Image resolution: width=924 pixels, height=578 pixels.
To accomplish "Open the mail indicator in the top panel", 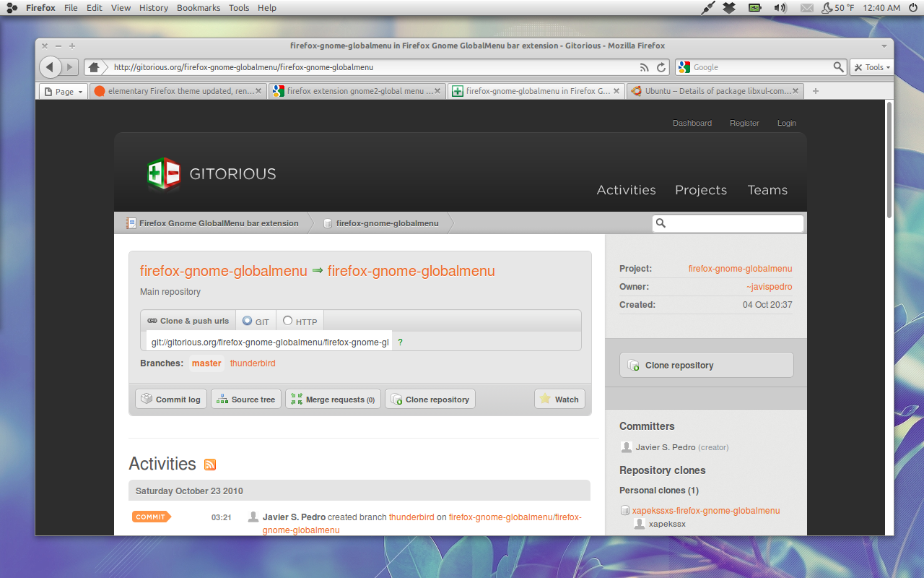I will (807, 8).
